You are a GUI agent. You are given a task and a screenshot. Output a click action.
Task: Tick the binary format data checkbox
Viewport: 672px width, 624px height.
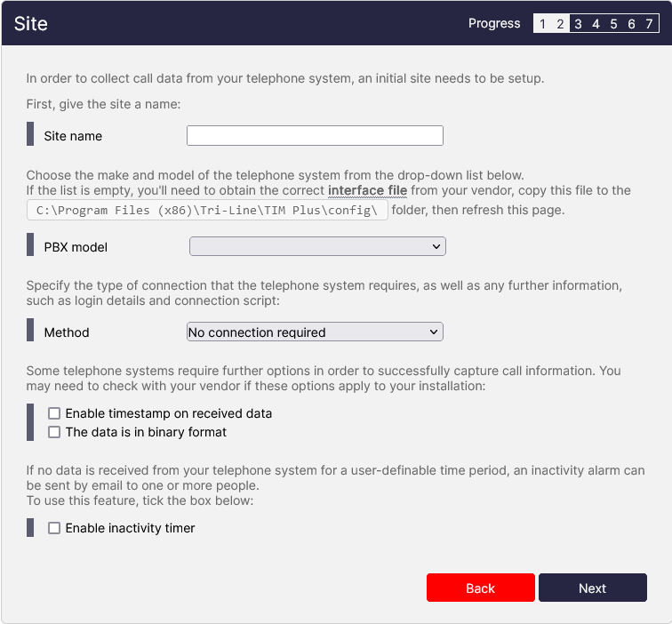coord(54,432)
